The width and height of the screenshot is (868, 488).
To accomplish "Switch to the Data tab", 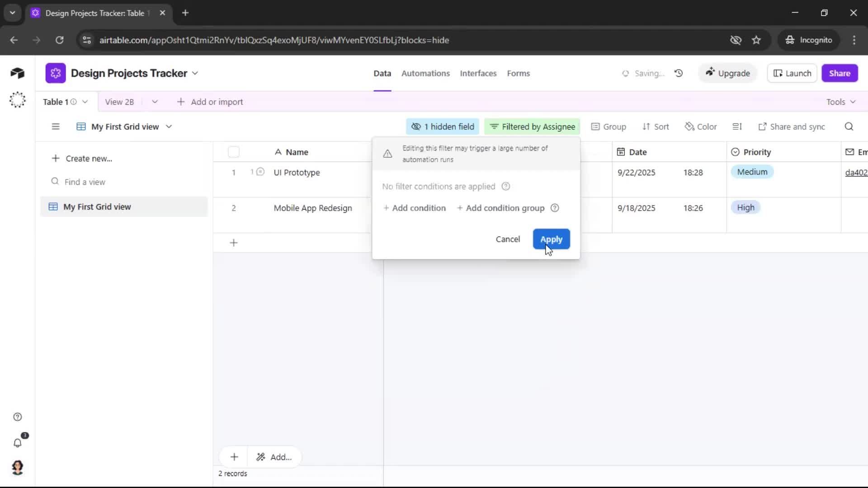I will (x=382, y=73).
